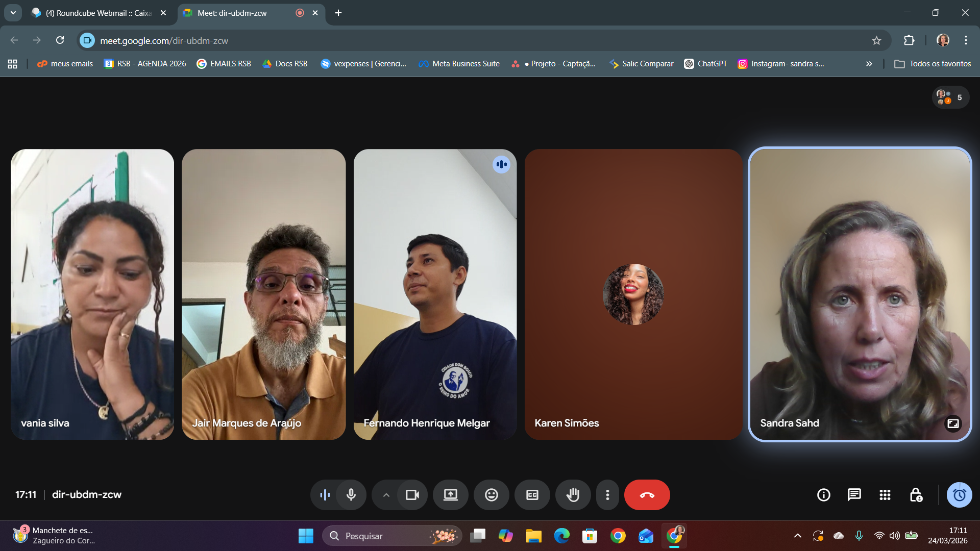Toggle closed captions button
Image resolution: width=980 pixels, height=551 pixels.
(x=532, y=495)
